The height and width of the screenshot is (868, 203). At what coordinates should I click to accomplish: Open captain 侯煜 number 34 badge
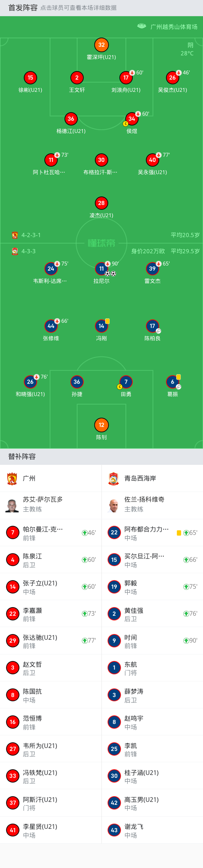[x=131, y=119]
